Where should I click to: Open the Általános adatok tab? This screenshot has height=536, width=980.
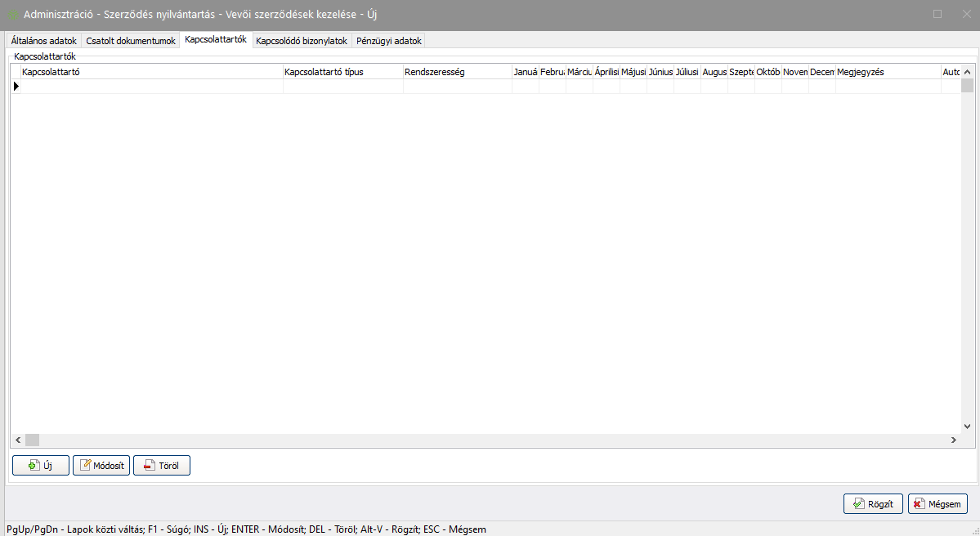pos(44,41)
